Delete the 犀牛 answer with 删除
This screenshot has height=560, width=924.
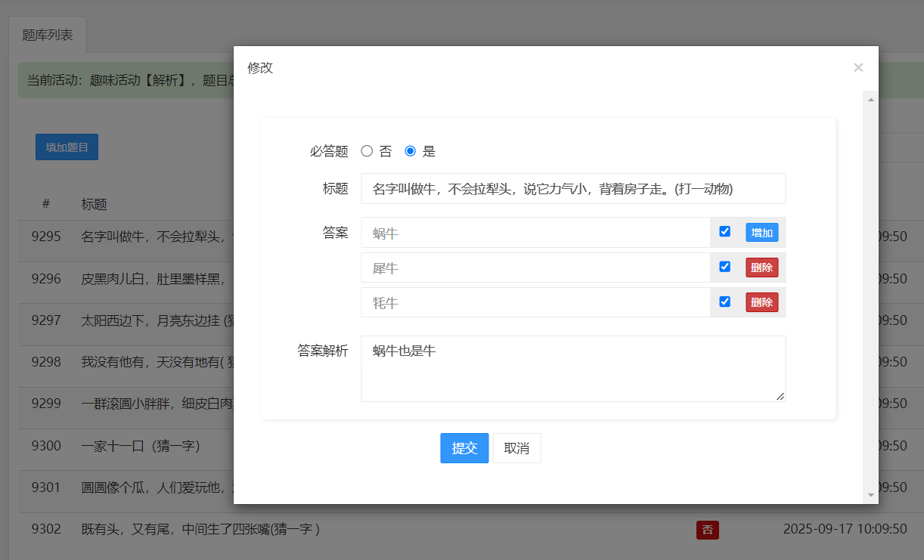point(761,268)
